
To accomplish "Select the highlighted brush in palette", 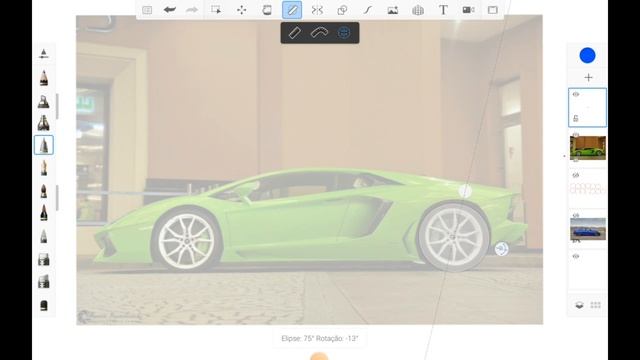I will point(44,145).
